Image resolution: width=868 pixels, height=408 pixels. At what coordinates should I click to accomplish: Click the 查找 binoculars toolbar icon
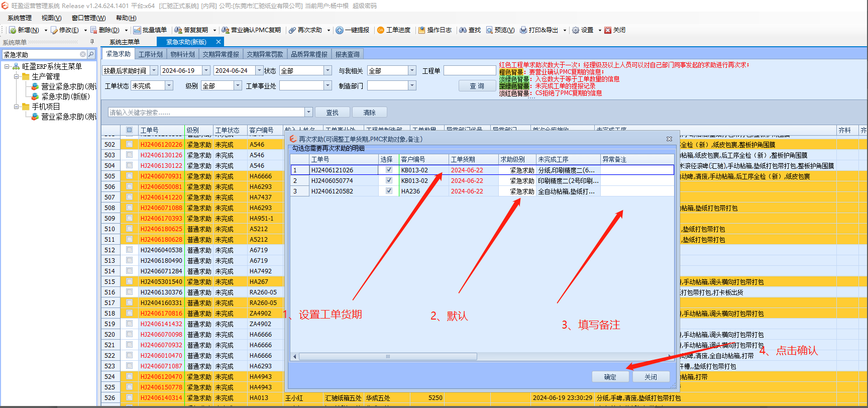[463, 30]
